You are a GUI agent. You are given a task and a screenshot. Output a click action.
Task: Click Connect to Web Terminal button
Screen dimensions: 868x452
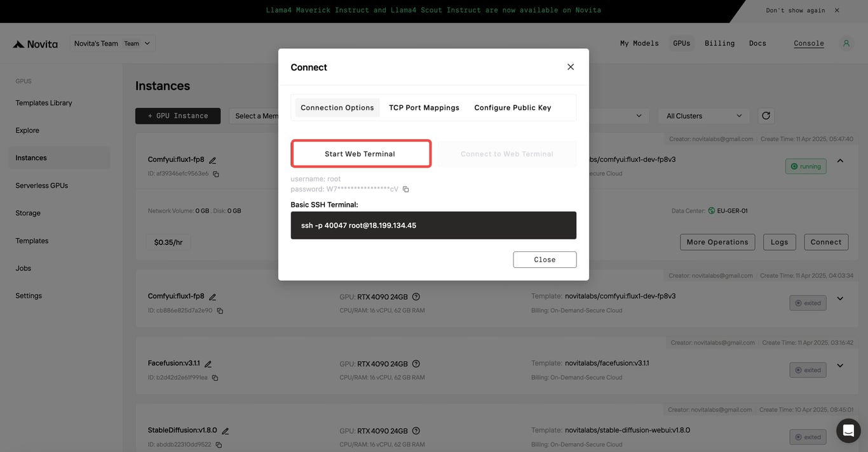pos(507,154)
